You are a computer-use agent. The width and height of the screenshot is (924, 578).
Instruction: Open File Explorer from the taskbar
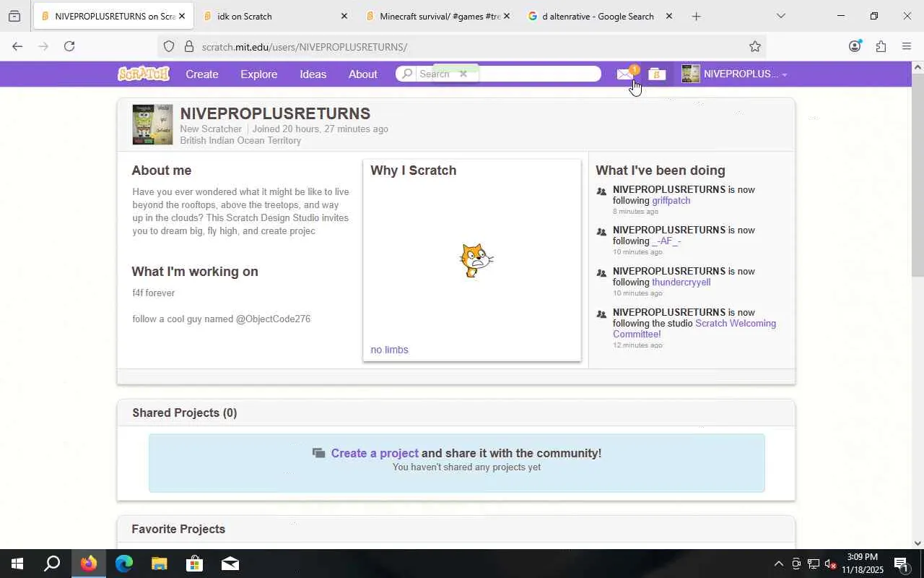pos(159,564)
